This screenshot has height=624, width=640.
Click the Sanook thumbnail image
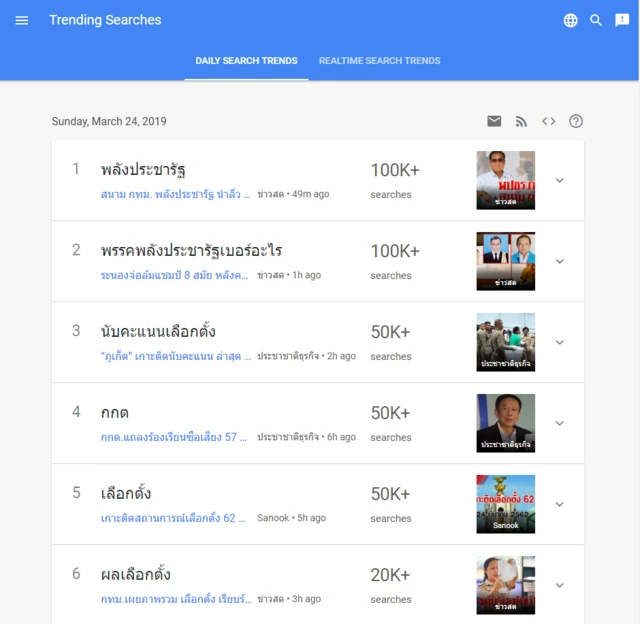click(505, 504)
